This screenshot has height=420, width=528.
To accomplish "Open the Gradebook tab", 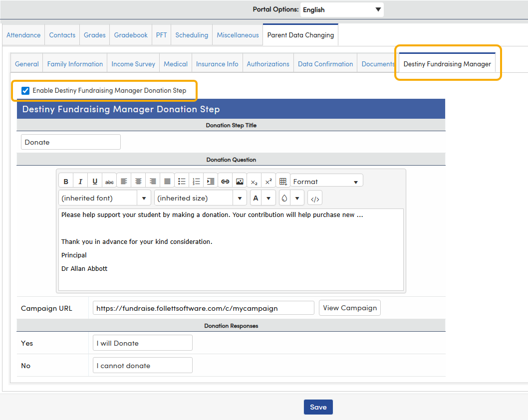I will coord(131,35).
